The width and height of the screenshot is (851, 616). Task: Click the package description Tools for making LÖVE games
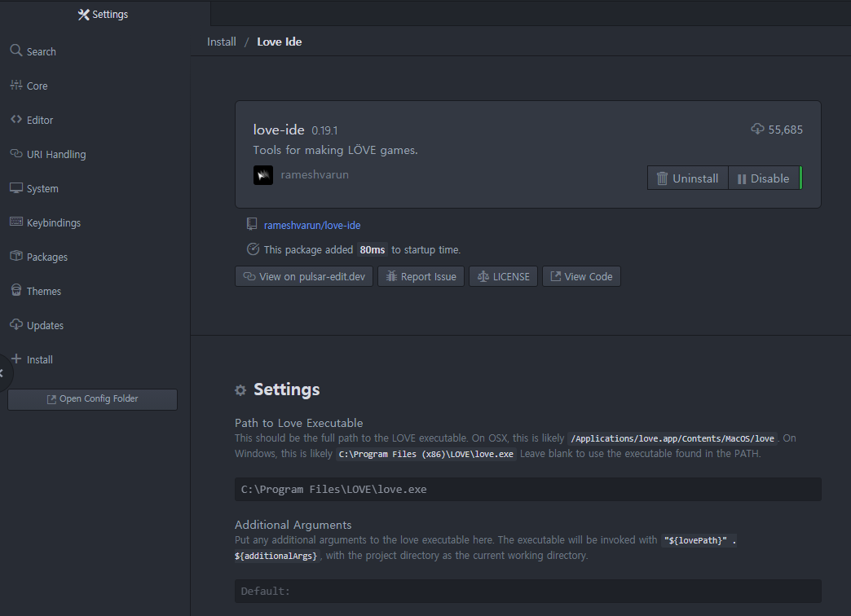tap(335, 150)
